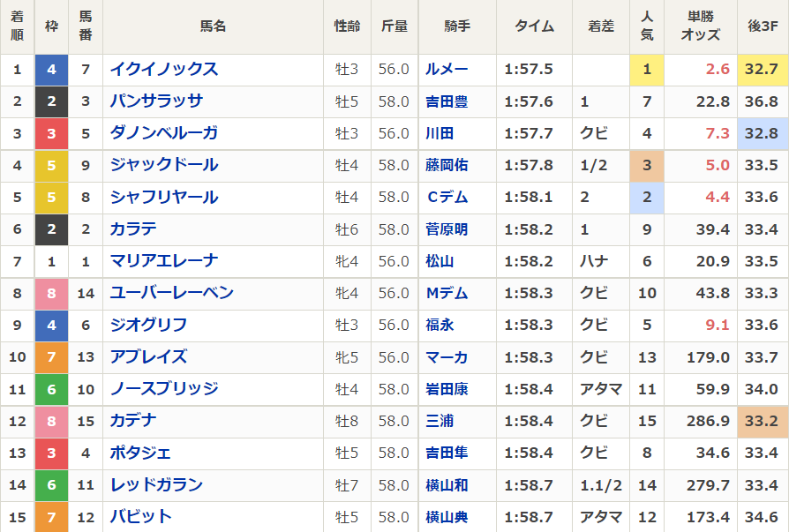
Task: Open horse page for ジャックドール
Action: [x=164, y=165]
